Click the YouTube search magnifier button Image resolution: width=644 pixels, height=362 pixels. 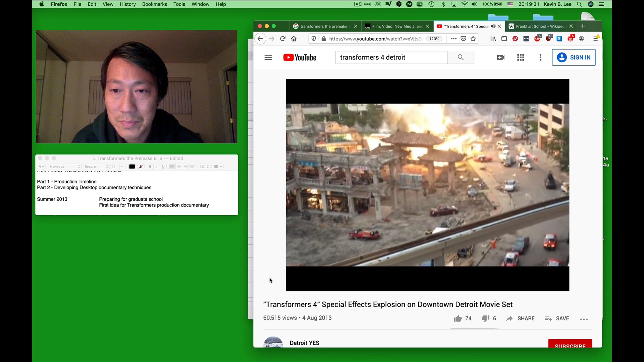tap(460, 57)
